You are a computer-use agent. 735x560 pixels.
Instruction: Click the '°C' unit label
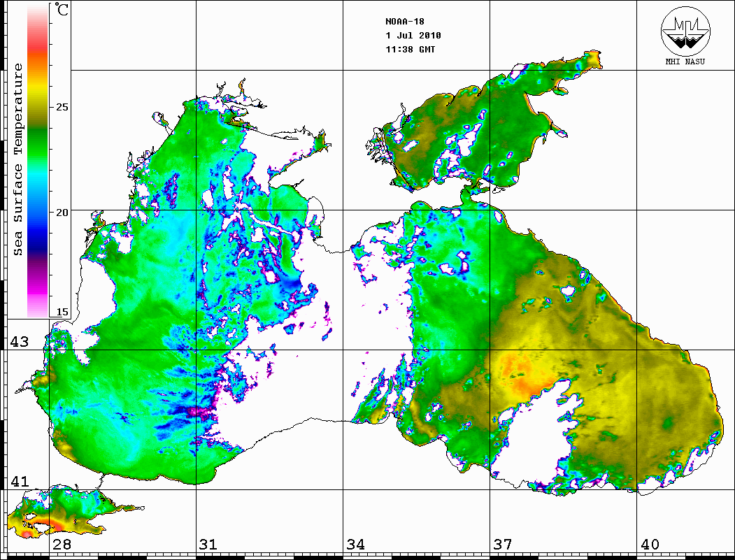point(61,9)
